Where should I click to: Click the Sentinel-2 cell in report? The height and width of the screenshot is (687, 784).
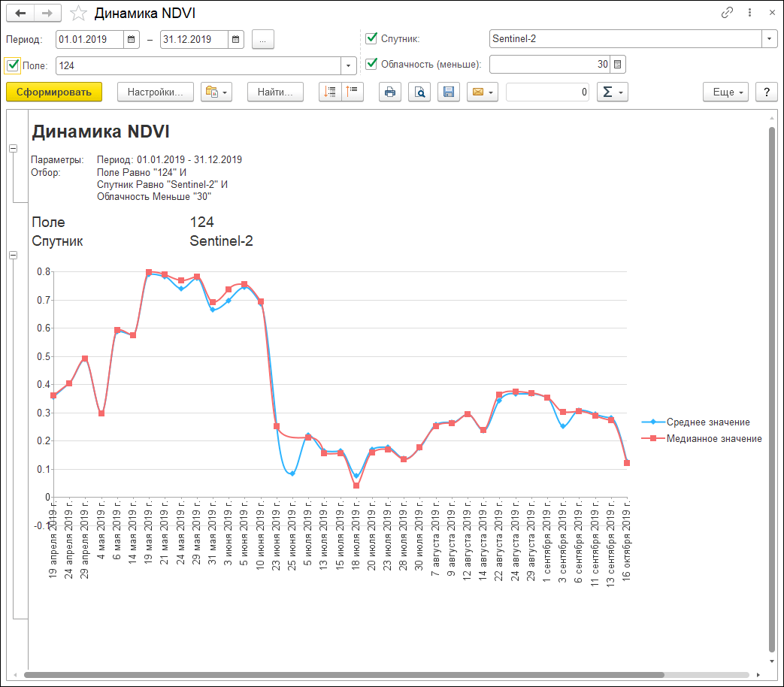(x=221, y=241)
